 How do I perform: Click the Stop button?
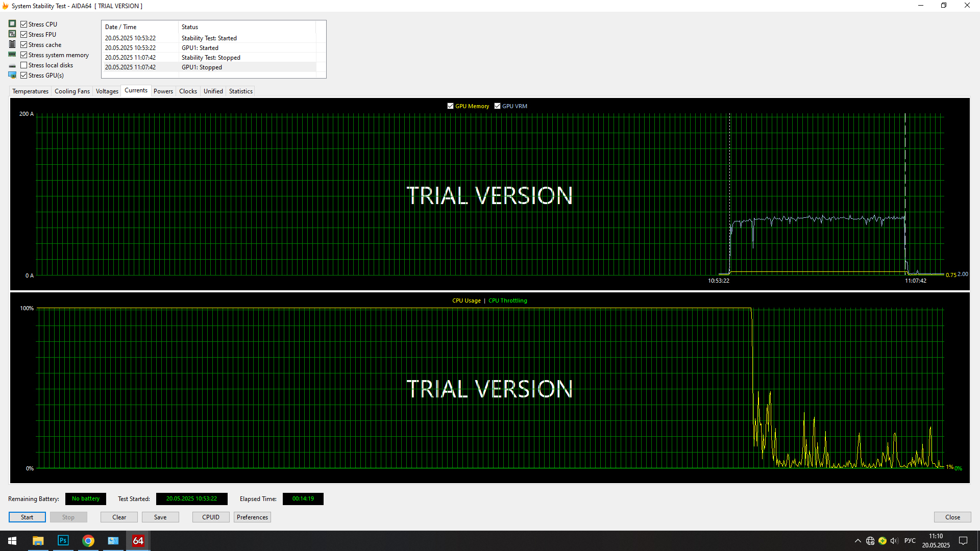click(x=68, y=517)
